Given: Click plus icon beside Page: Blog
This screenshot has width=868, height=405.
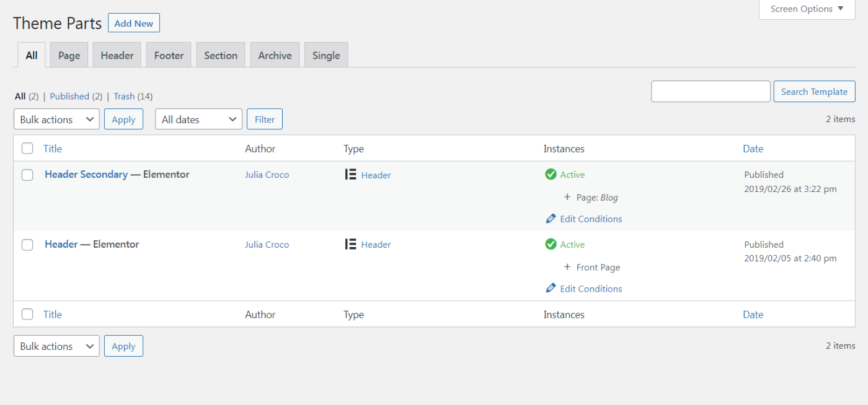Looking at the screenshot, I should click(x=567, y=197).
